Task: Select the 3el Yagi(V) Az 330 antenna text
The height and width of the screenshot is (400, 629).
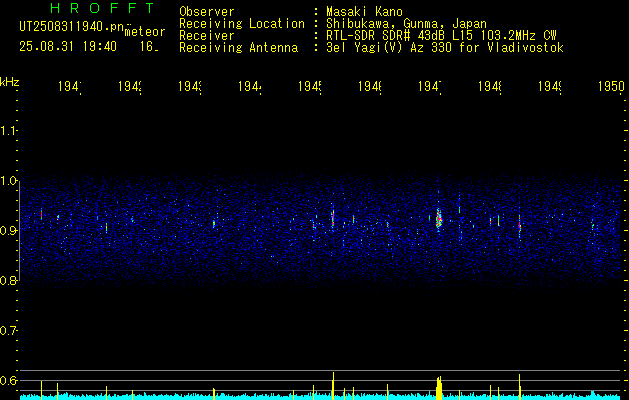Action: (x=445, y=48)
